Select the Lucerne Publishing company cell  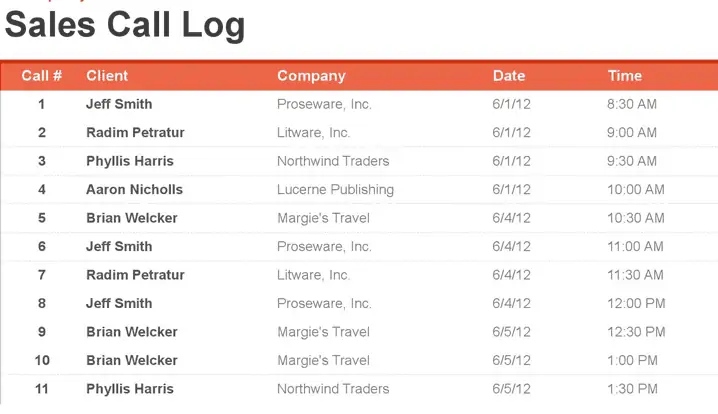click(335, 190)
